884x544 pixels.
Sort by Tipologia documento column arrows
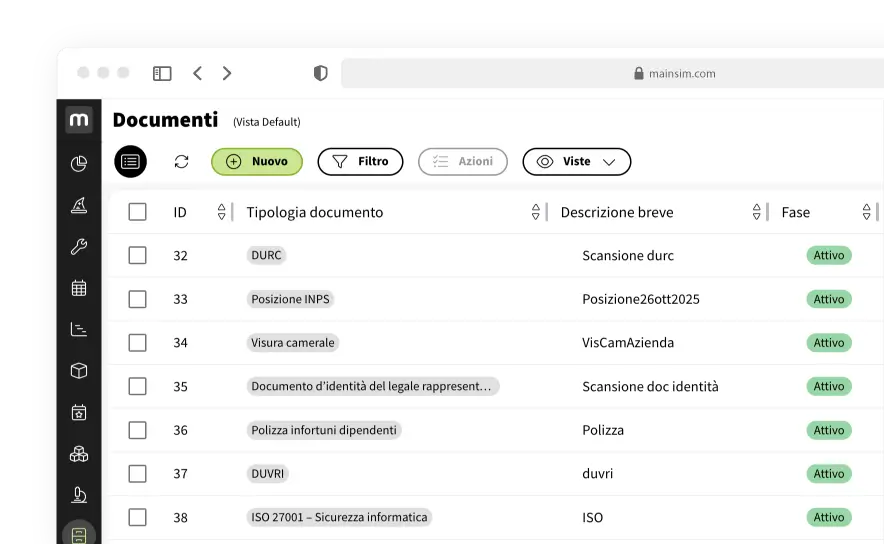[x=536, y=212]
